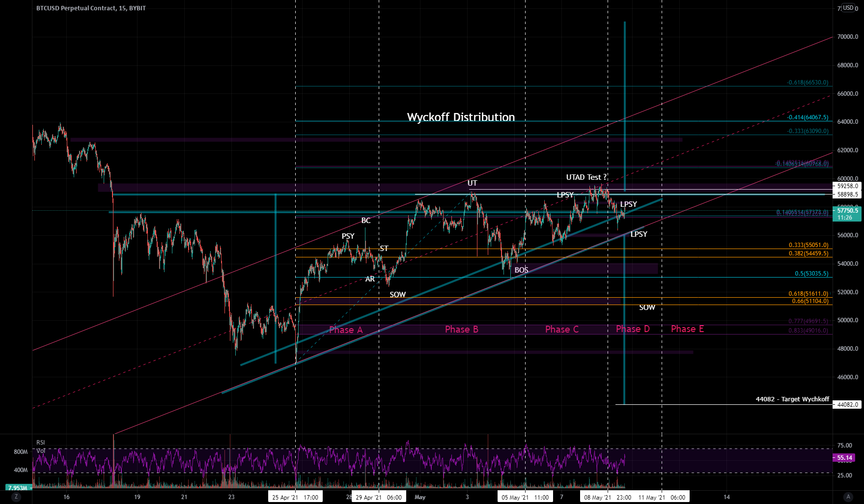Click the 08 May '21 23:00 date marker
This screenshot has height=504, width=864.
coord(608,497)
